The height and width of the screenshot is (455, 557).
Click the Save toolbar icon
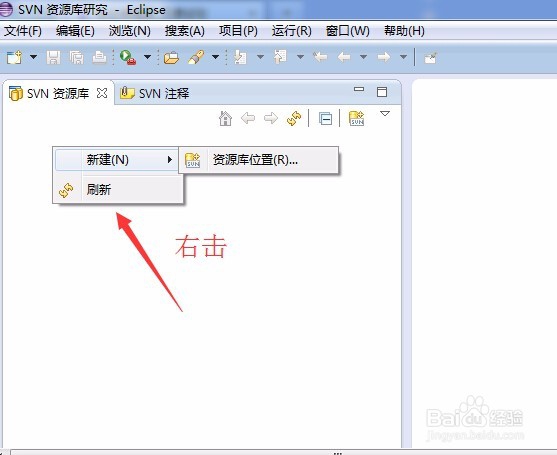(53, 57)
